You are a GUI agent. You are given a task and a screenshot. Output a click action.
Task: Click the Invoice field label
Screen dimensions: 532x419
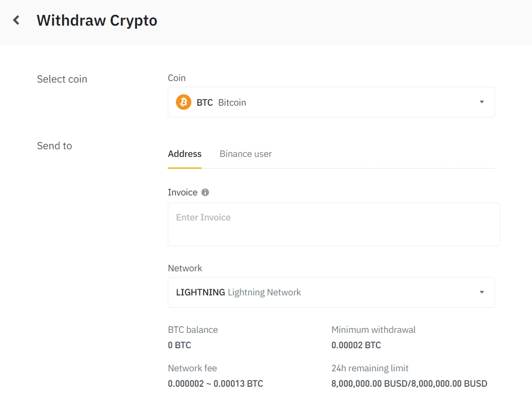point(183,192)
